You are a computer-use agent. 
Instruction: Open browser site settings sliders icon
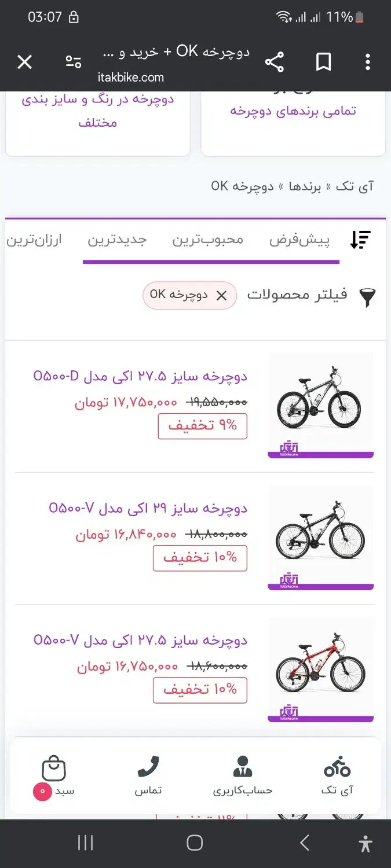click(x=72, y=61)
